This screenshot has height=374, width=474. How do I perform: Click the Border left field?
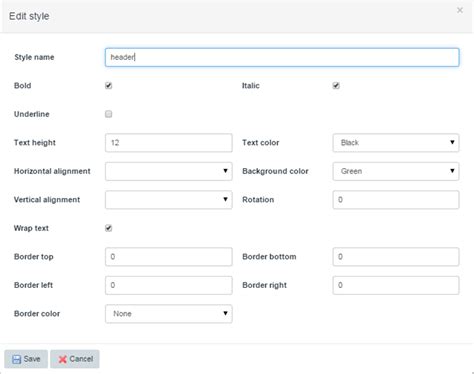click(169, 285)
